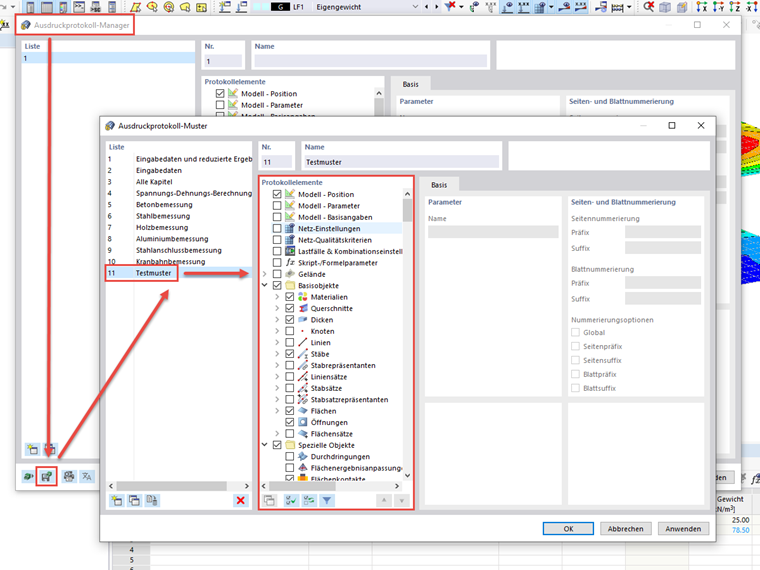760x570 pixels.
Task: Click the previous load case arrow in toolbar
Action: point(427,7)
